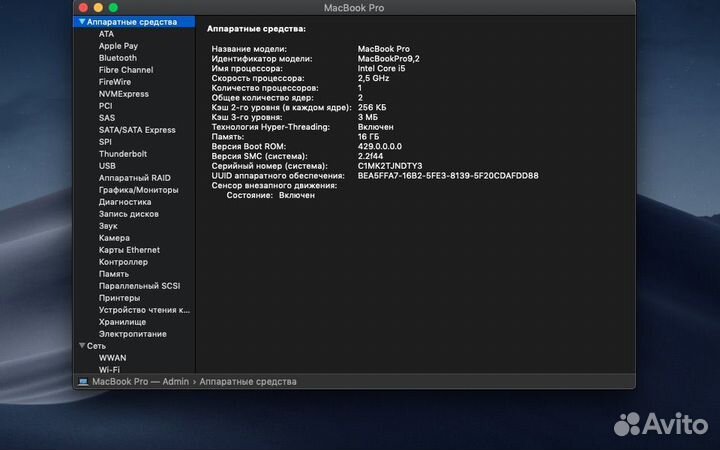Select FireWire in the sidebar
This screenshot has height=450, width=720.
pyautogui.click(x=115, y=82)
